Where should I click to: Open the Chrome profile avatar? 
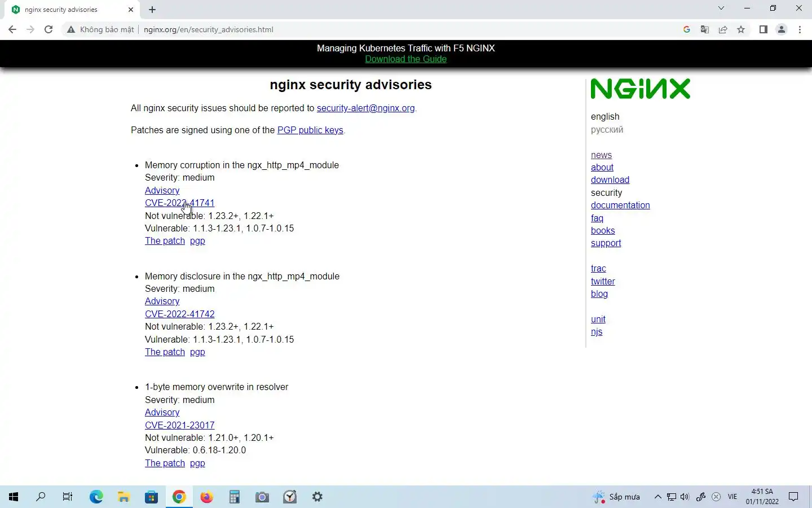tap(782, 29)
